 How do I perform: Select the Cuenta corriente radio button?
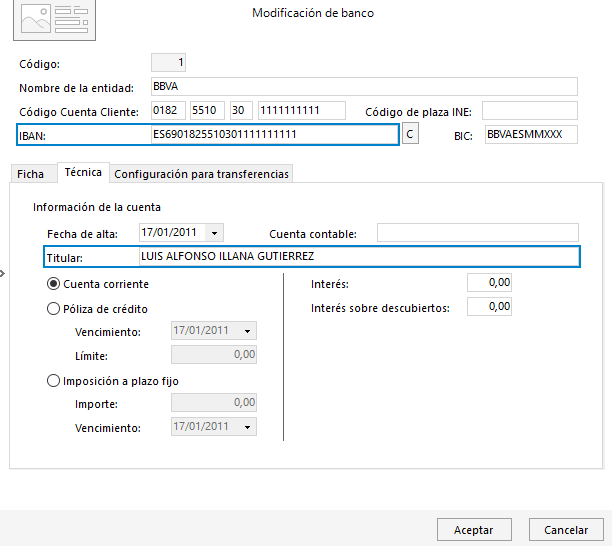[53, 284]
